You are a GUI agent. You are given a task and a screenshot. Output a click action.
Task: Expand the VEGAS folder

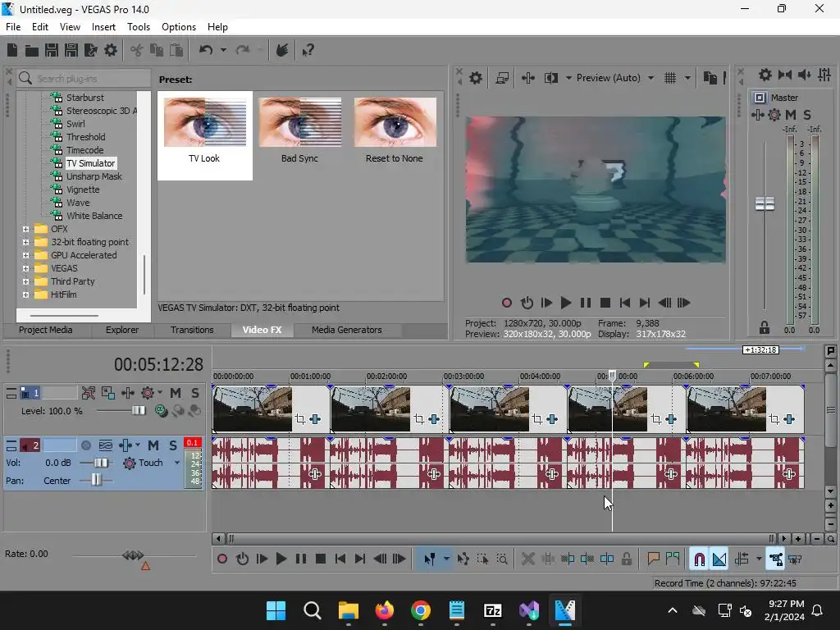(x=25, y=268)
